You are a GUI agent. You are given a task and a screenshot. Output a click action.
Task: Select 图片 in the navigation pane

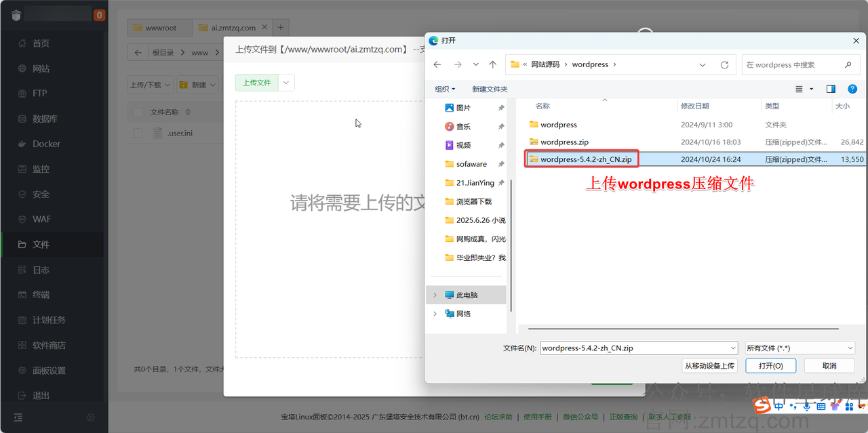pos(463,108)
